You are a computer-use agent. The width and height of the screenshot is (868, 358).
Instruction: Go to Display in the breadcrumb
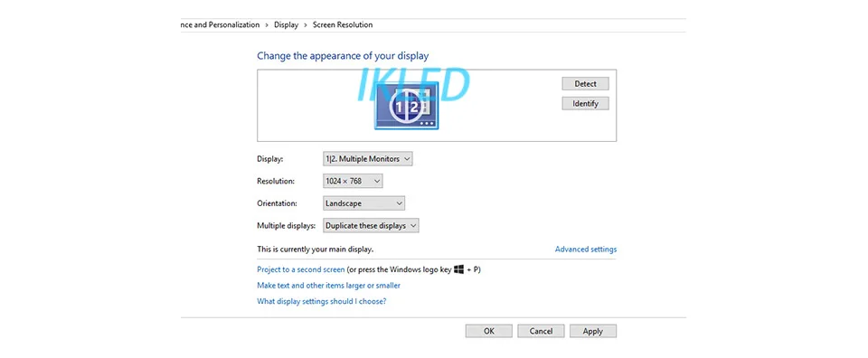287,25
